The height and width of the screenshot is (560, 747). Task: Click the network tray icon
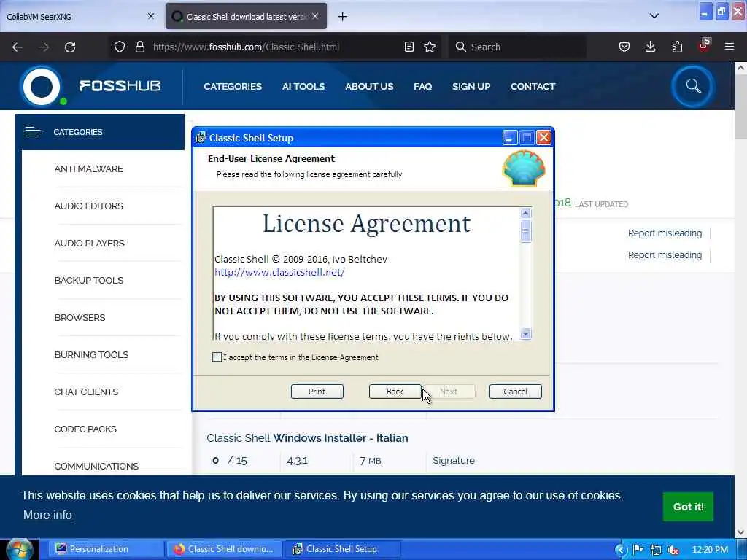coord(656,550)
